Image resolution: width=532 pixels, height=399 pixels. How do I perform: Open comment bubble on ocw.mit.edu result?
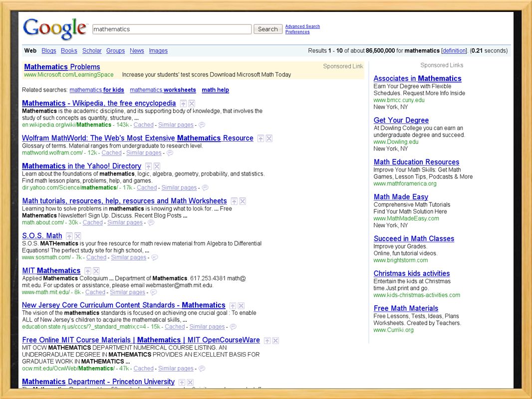202,369
